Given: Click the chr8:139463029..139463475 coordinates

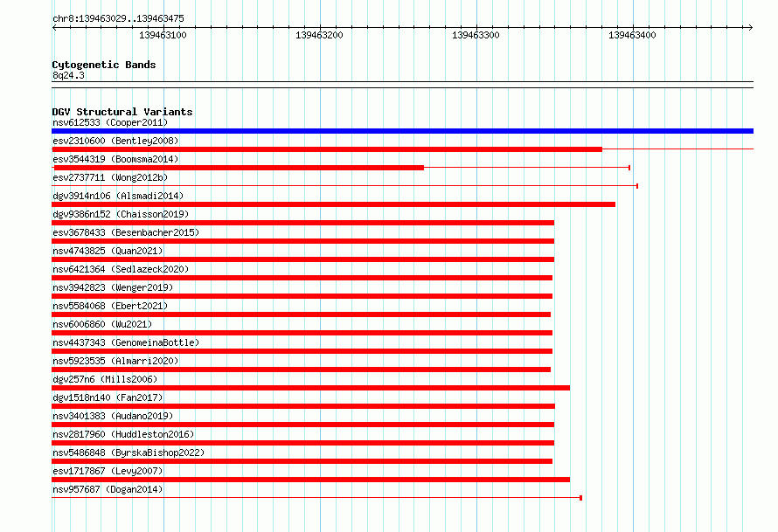Looking at the screenshot, I should (x=118, y=18).
